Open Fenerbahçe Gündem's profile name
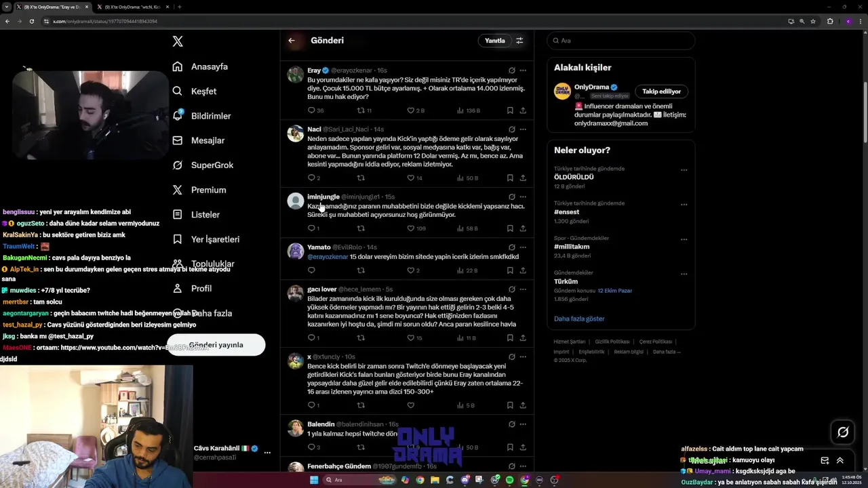Viewport: 868px width, 488px height. pos(339,466)
